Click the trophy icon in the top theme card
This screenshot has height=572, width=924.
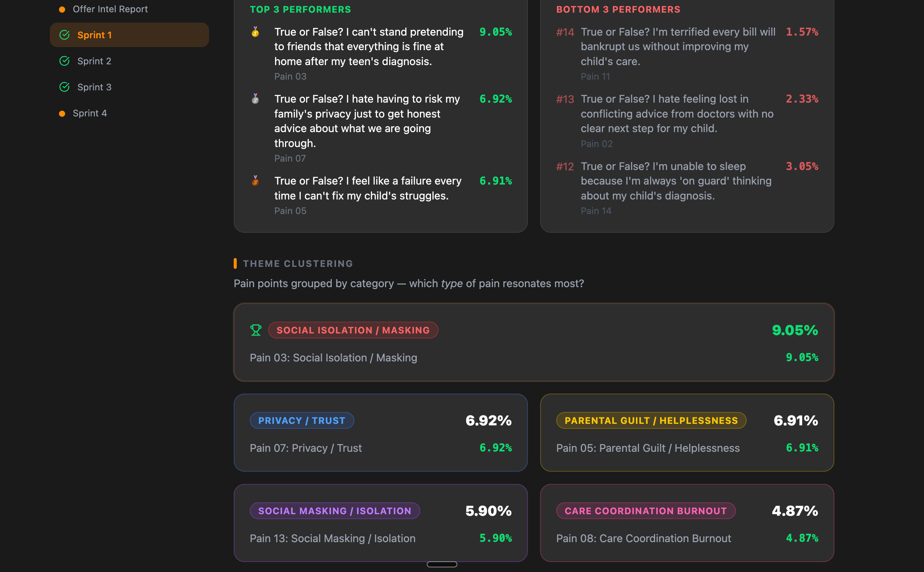coord(256,330)
